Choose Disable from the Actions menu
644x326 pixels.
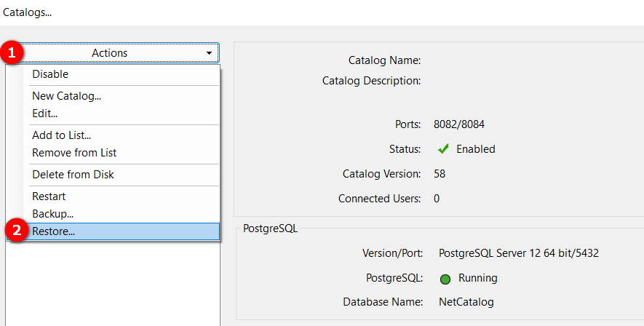pos(50,74)
